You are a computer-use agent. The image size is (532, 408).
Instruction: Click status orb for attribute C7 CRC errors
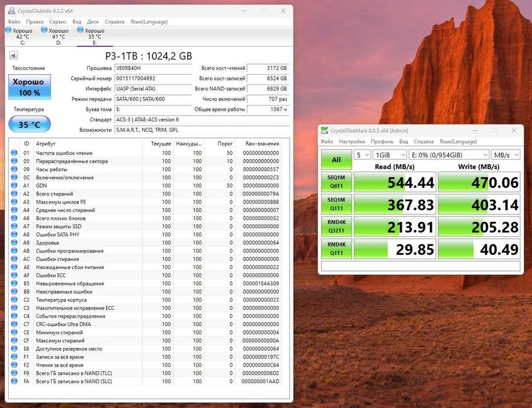pyautogui.click(x=14, y=324)
